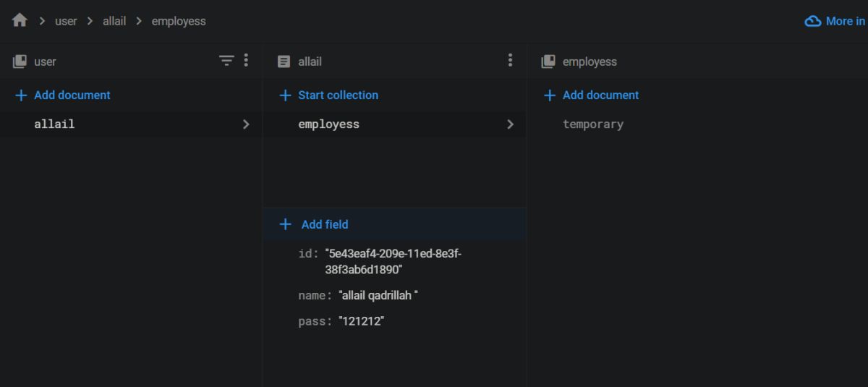
Task: Click the name field value
Action: [378, 295]
